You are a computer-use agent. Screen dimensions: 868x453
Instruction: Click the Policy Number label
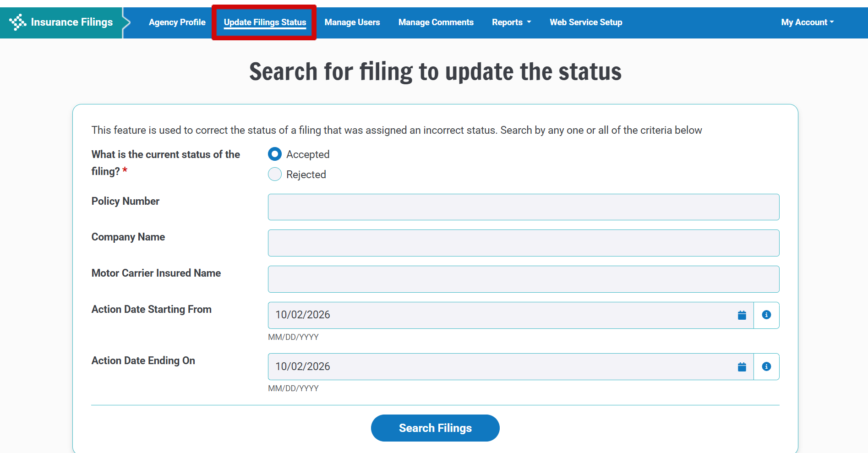[126, 202]
